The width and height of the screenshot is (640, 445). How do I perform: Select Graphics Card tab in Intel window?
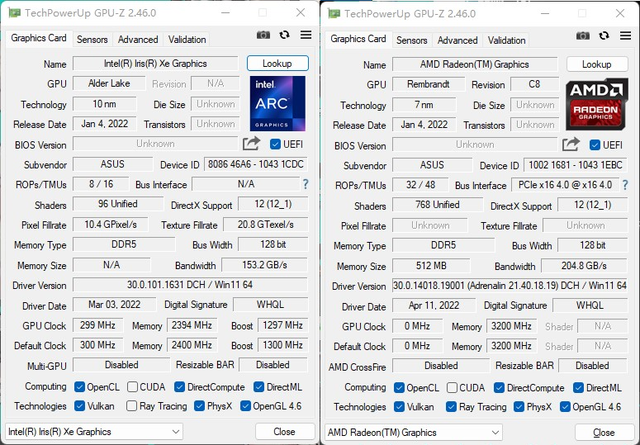[39, 38]
